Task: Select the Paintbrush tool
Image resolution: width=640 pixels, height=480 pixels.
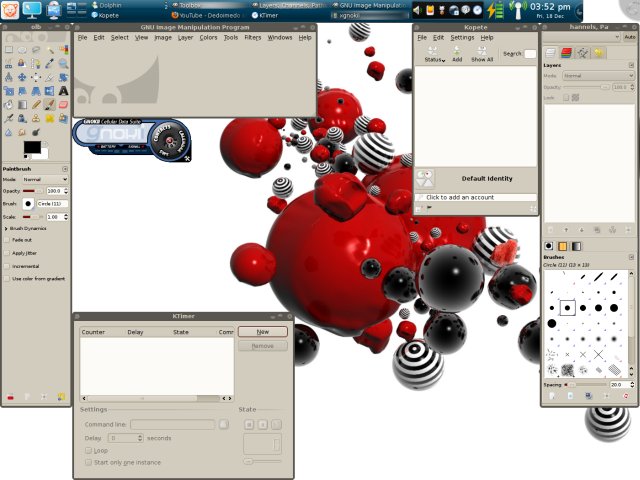Action: click(50, 105)
